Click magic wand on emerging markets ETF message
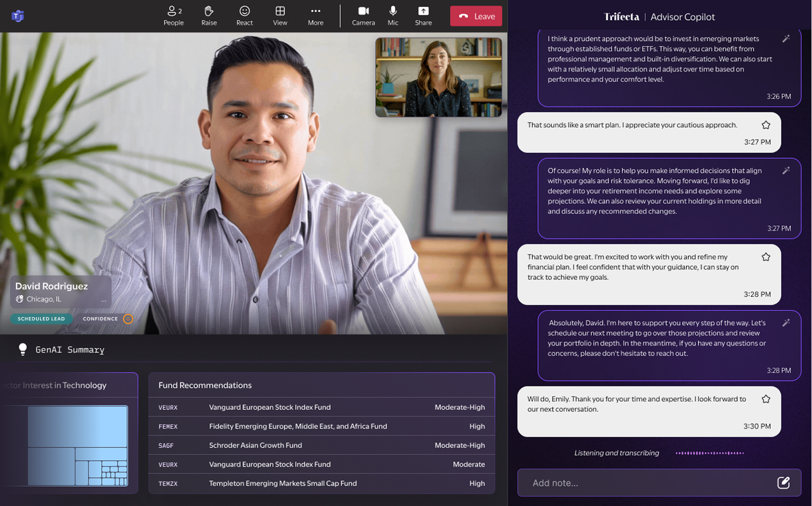The width and height of the screenshot is (812, 506). 786,39
